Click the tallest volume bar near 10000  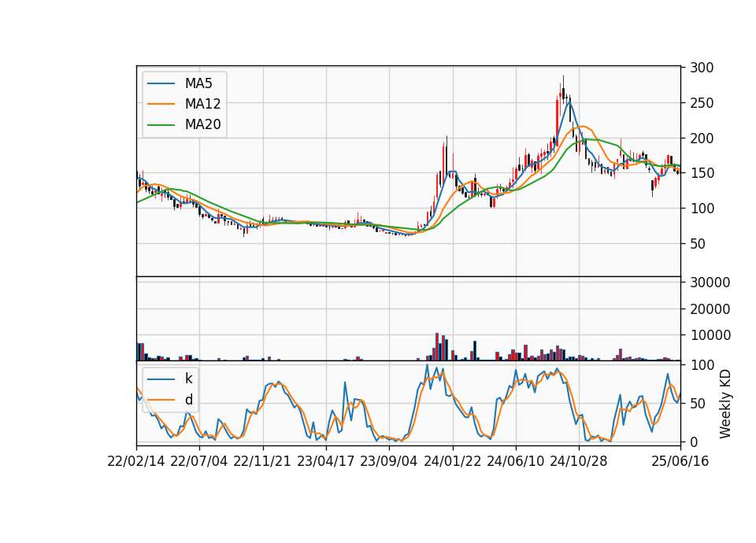pyautogui.click(x=437, y=346)
